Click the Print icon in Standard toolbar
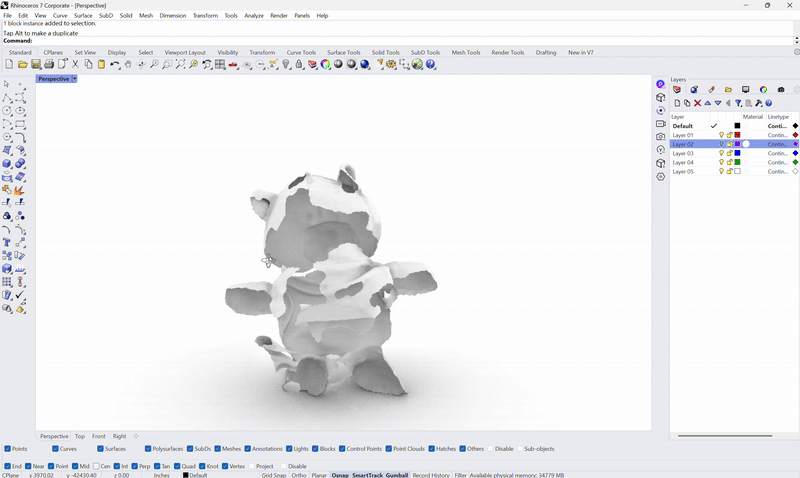 [x=49, y=64]
